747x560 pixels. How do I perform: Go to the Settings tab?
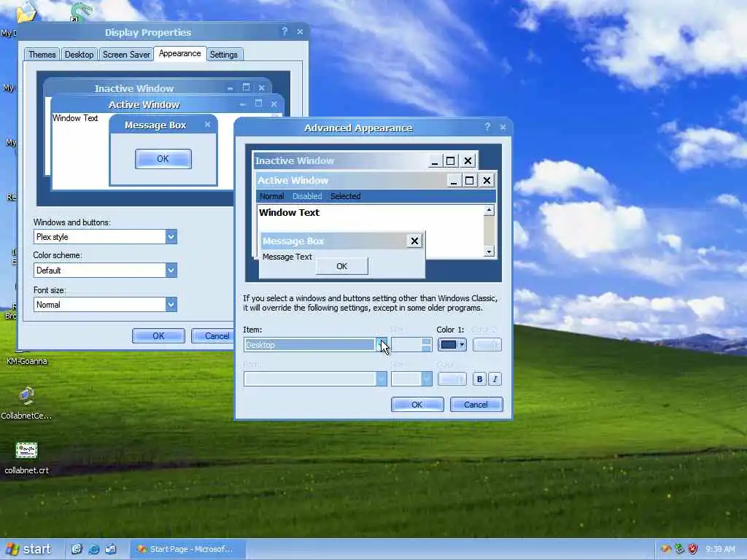[223, 55]
